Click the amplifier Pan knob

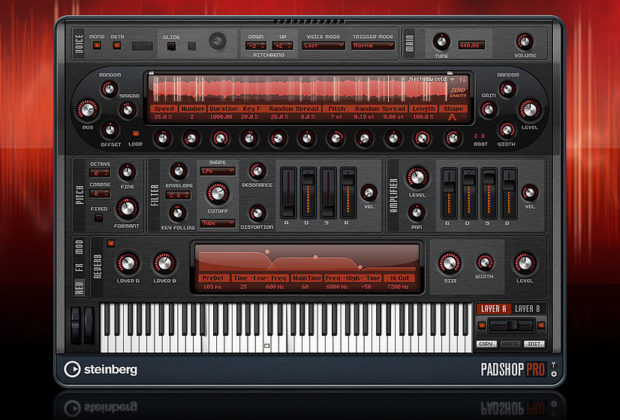416,213
